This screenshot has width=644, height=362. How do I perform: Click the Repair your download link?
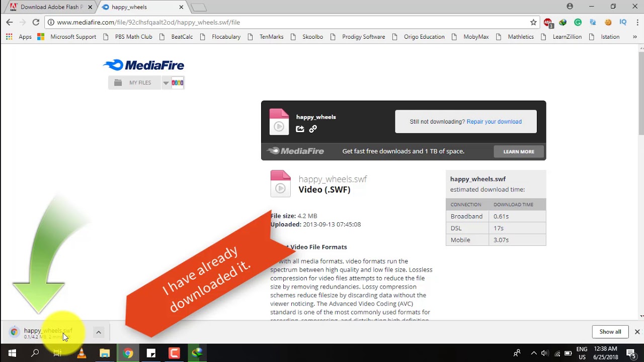click(494, 122)
